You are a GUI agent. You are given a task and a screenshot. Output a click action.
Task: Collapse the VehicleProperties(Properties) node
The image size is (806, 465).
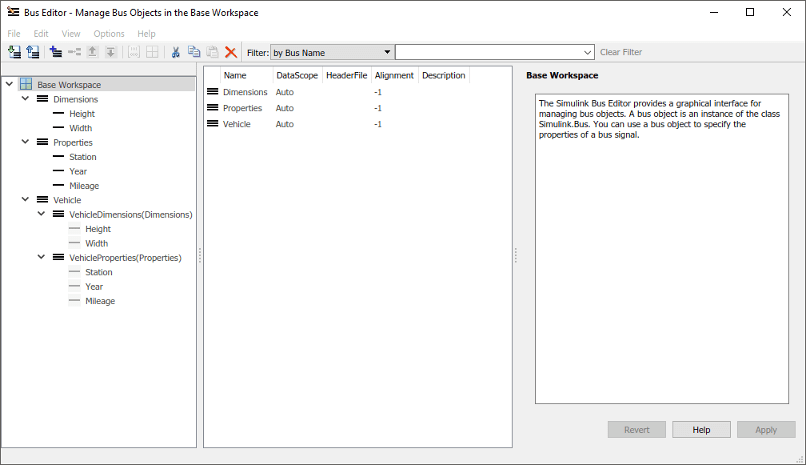click(41, 256)
